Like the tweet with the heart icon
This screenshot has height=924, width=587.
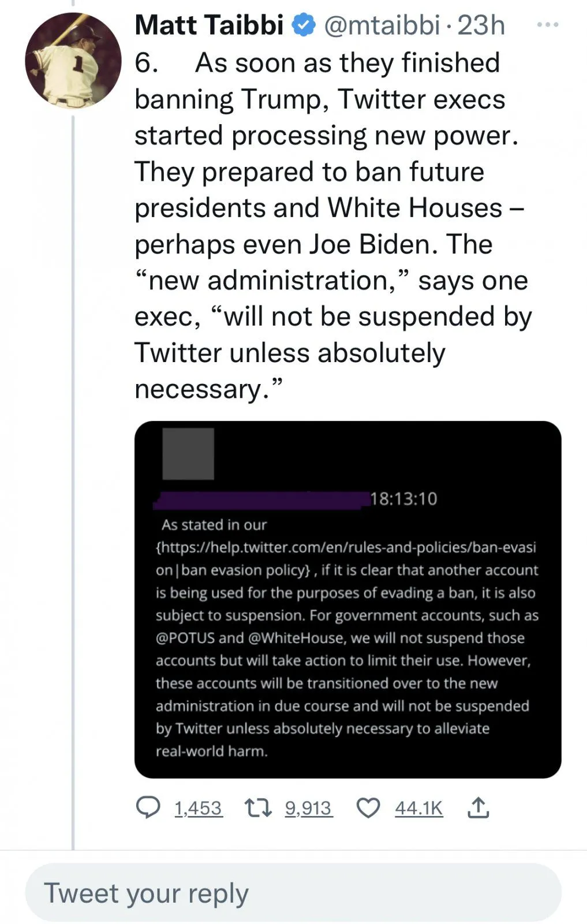pos(368,807)
